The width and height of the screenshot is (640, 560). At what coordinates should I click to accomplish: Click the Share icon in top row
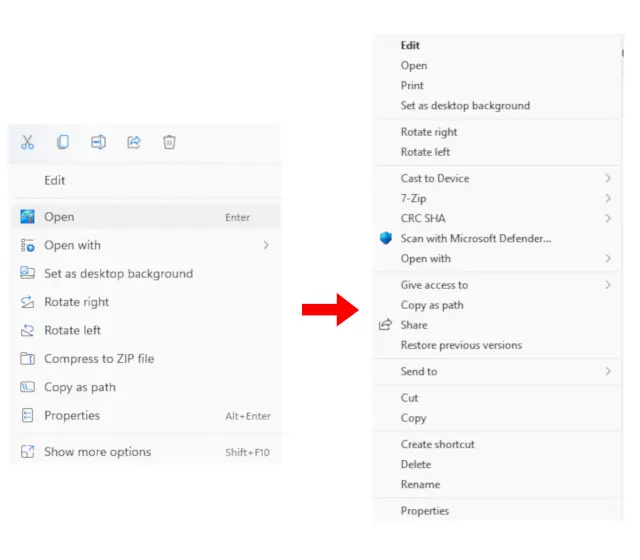point(134,142)
